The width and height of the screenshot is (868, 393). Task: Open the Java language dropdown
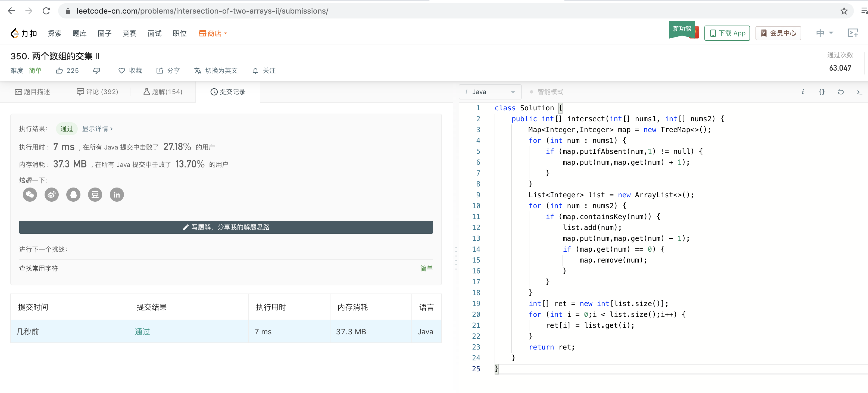[490, 92]
